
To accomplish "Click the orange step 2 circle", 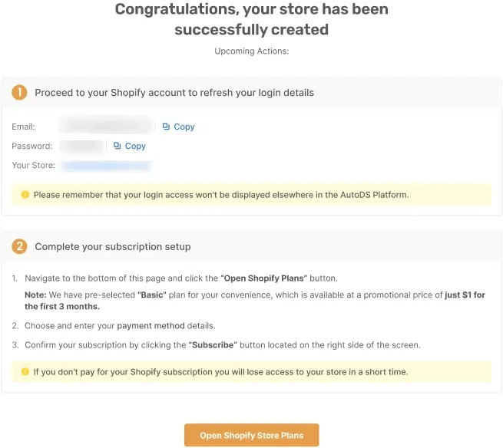I will coord(19,246).
